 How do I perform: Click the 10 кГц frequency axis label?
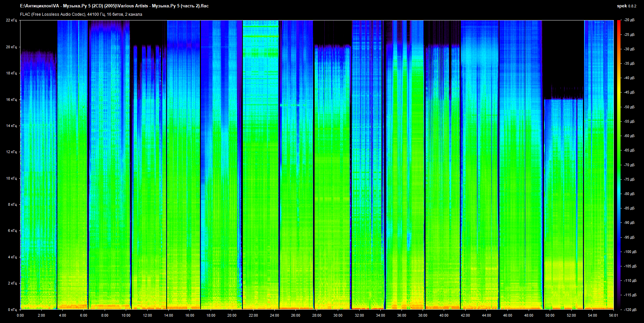(x=11, y=178)
